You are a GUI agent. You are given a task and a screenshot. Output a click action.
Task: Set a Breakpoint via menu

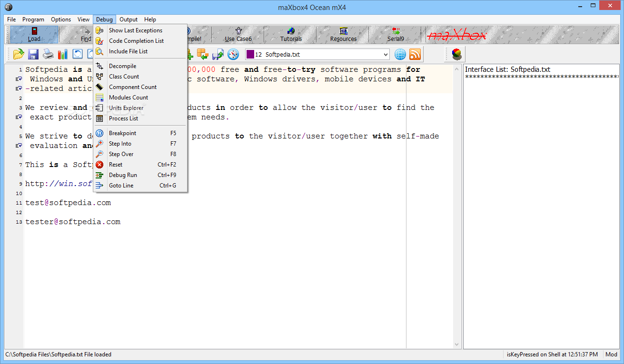pyautogui.click(x=140, y=133)
